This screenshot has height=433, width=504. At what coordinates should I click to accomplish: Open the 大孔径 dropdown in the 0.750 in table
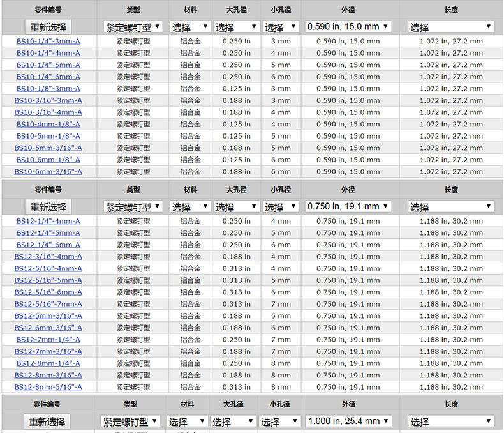click(235, 207)
